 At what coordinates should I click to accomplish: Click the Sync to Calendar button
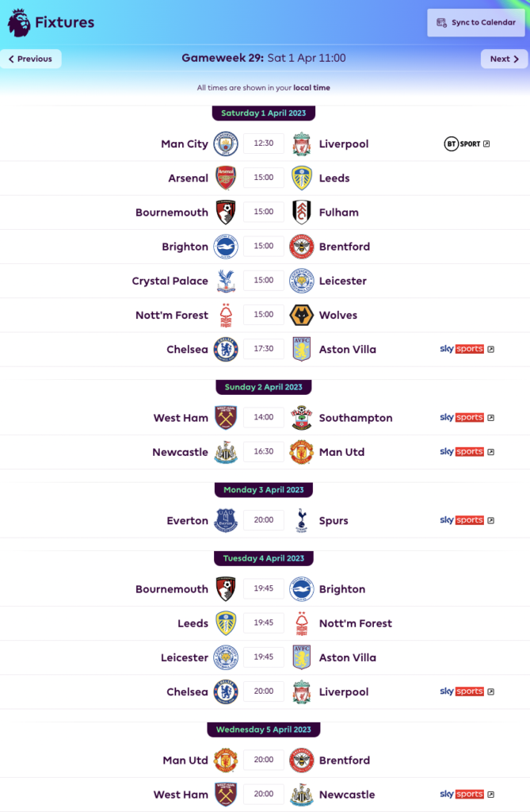475,22
